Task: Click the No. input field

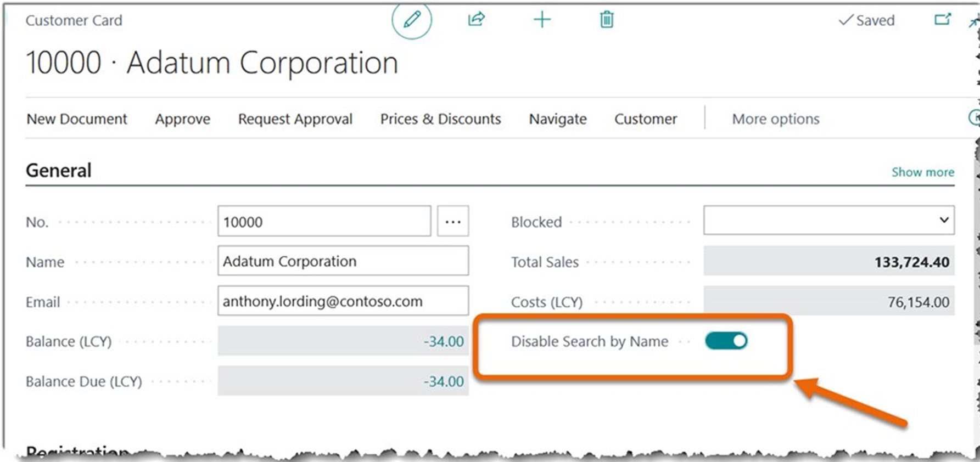Action: (x=324, y=221)
